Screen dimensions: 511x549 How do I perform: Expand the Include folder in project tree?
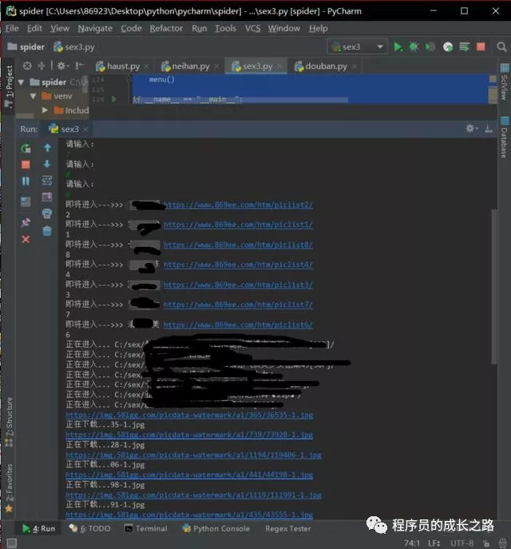44,110
